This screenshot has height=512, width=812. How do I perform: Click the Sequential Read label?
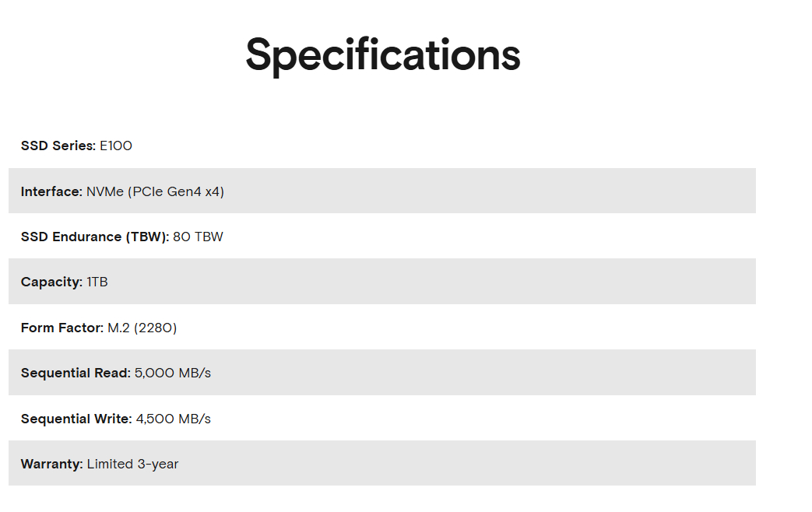76,373
